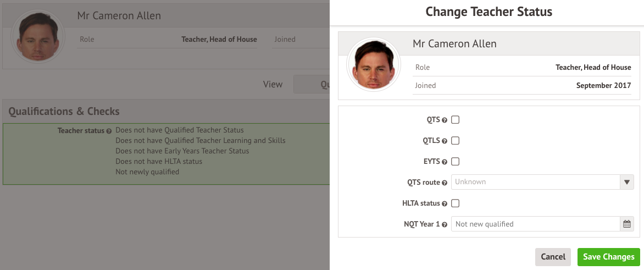Image resolution: width=644 pixels, height=270 pixels.
Task: Click Cameron Allen's photo in the dialog
Action: 374,64
